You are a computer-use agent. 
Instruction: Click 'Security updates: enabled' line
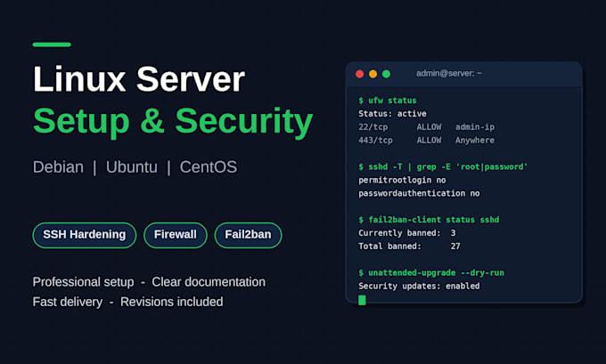(419, 286)
